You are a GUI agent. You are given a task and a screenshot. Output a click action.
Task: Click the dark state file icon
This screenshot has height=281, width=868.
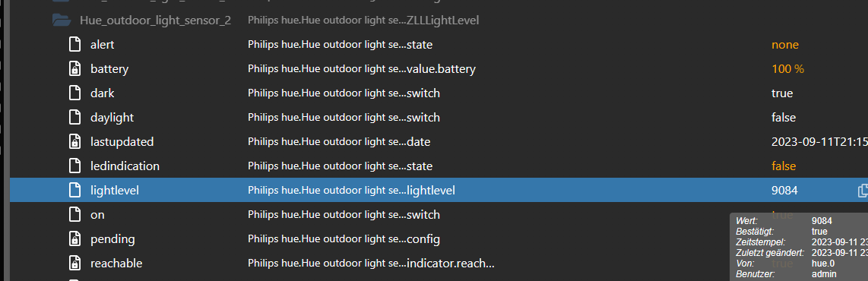click(74, 93)
